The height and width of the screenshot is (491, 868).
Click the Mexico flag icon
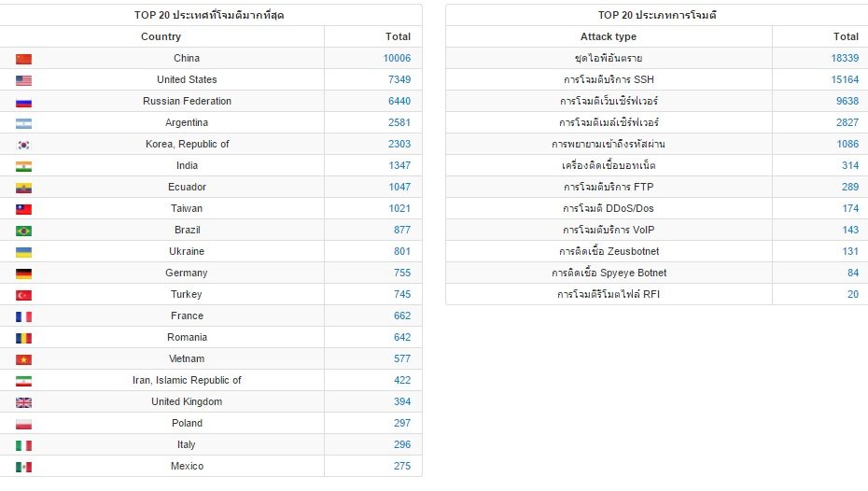[24, 468]
